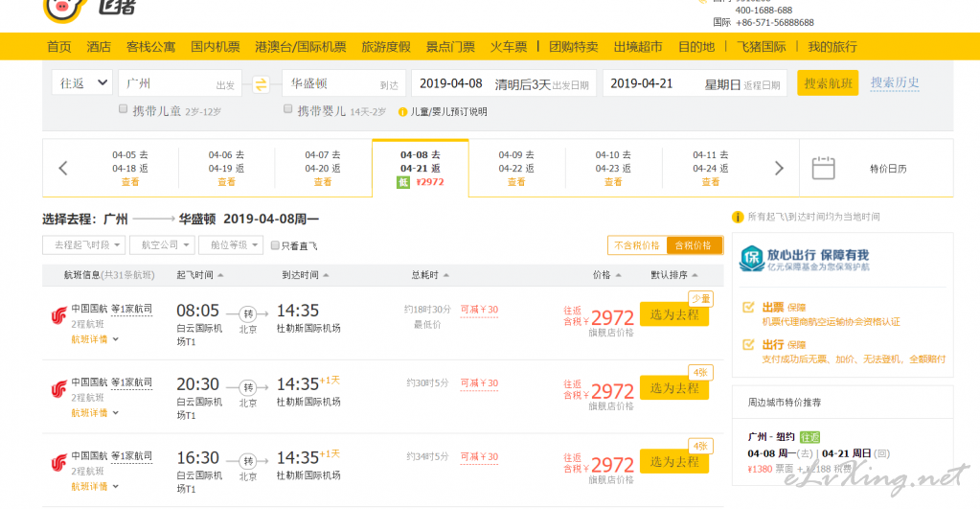
Task: Click the 2019-04-21 return date field
Action: point(695,83)
